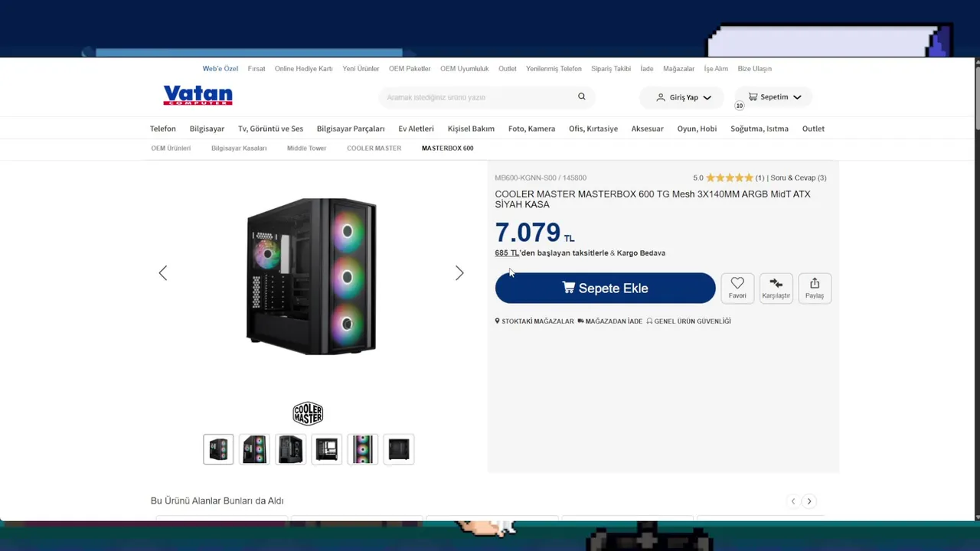The height and width of the screenshot is (551, 980).
Task: Click the Vatan Computer logo
Action: (198, 96)
